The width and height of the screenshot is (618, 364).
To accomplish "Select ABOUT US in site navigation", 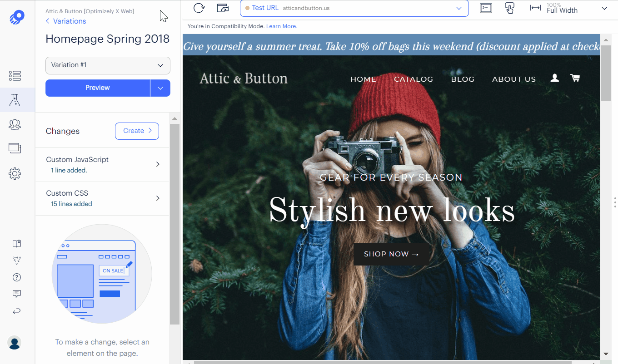I will click(514, 79).
